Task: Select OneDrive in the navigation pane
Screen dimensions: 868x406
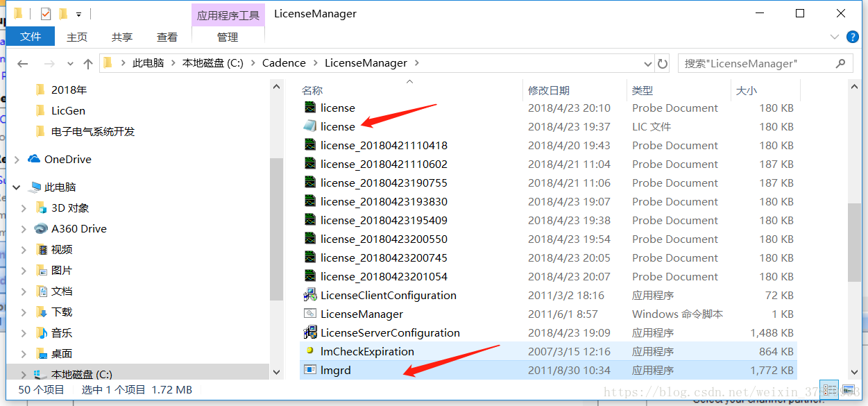Action: pos(68,159)
